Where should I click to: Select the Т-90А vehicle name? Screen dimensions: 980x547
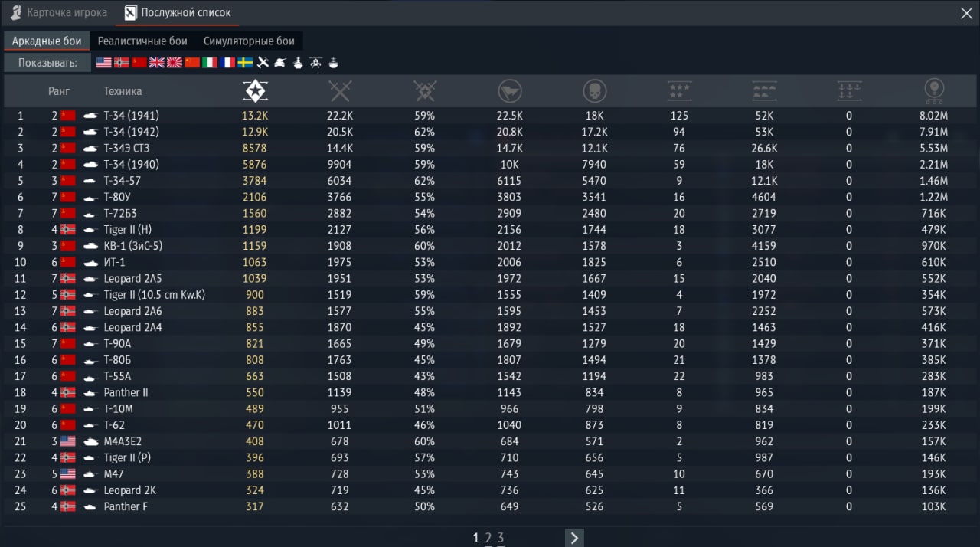117,343
